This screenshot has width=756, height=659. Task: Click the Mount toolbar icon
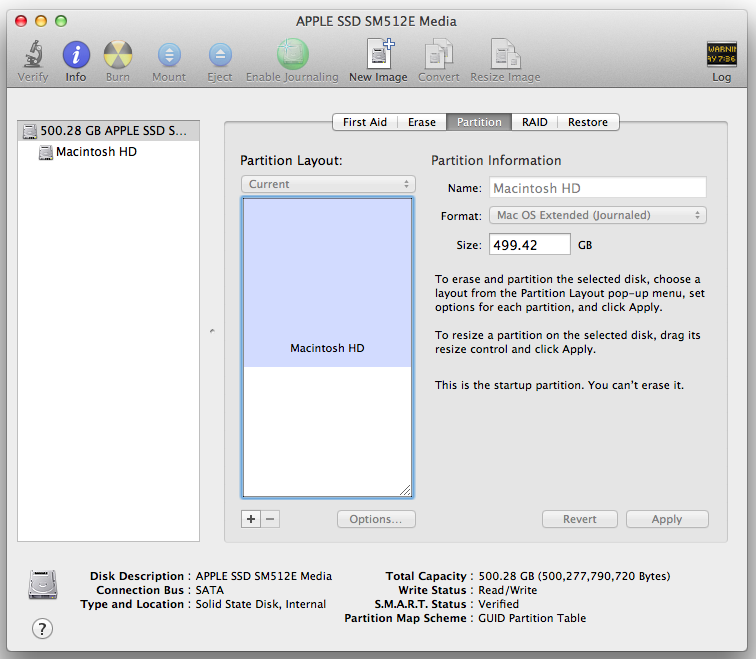click(169, 55)
